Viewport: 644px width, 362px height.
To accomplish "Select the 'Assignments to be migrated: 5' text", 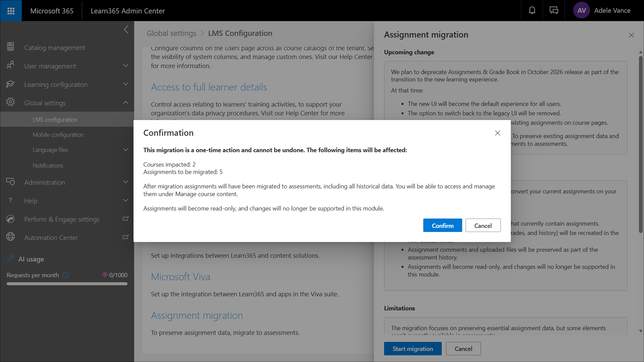I will [183, 172].
